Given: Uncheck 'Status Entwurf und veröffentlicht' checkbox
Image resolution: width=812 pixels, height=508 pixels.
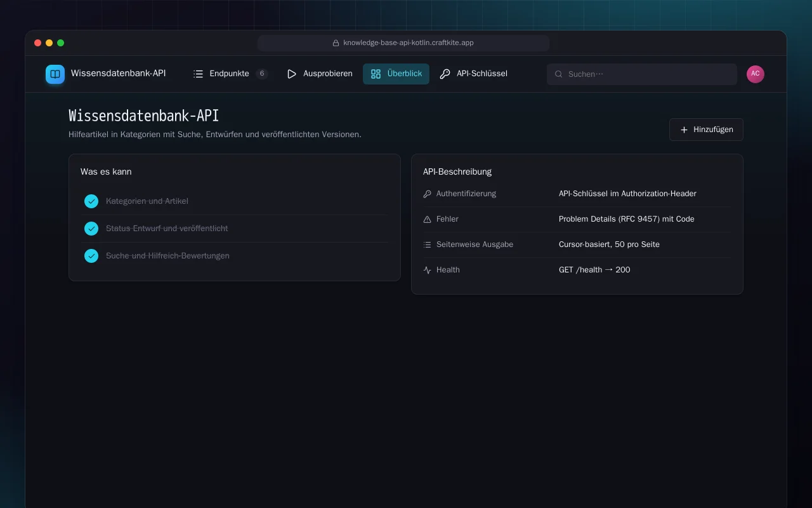Looking at the screenshot, I should click(91, 229).
